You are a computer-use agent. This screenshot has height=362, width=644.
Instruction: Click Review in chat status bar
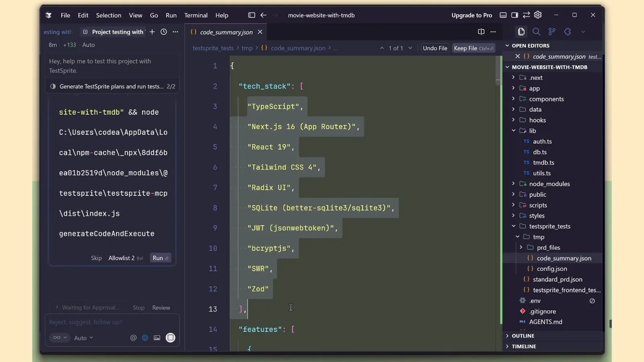[x=161, y=307]
